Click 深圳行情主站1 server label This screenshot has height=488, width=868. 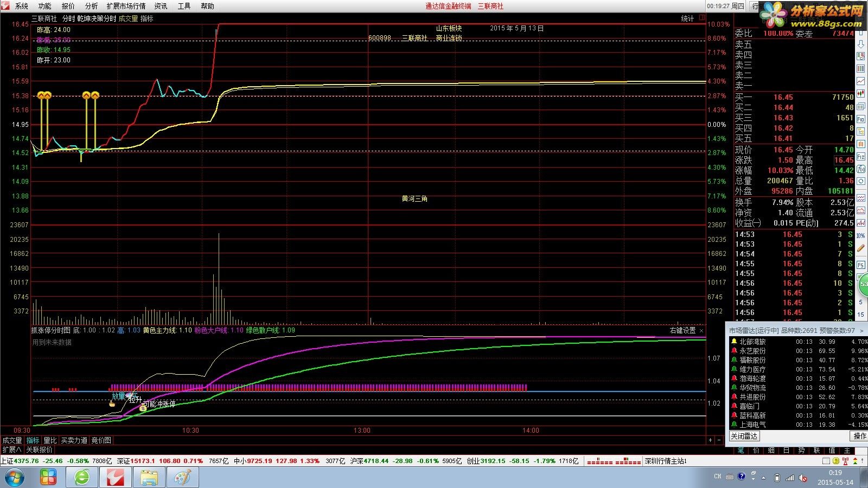[x=666, y=461]
